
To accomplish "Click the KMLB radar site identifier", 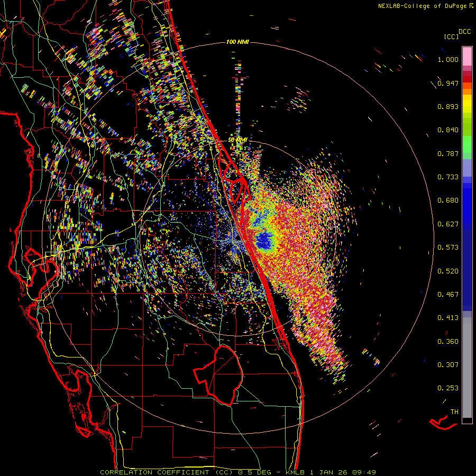I will click(x=296, y=472).
